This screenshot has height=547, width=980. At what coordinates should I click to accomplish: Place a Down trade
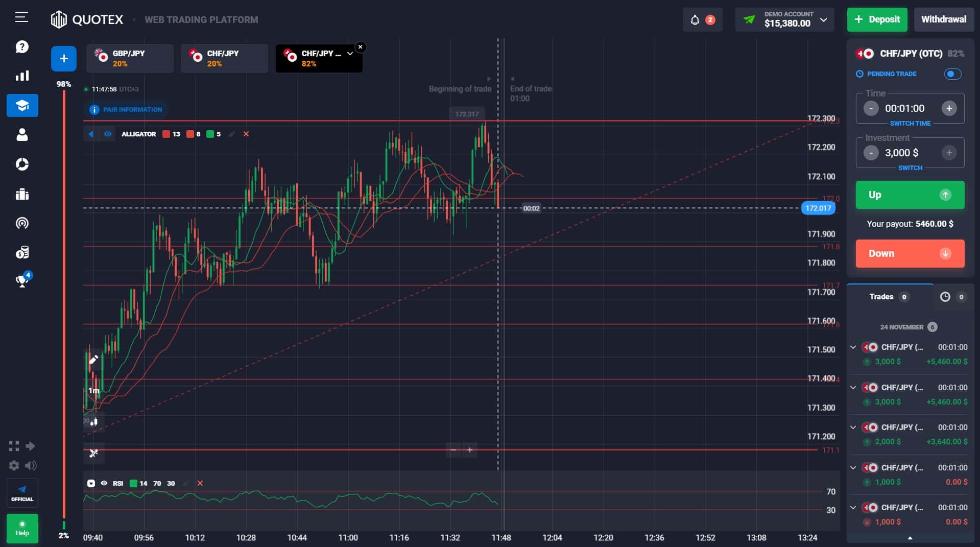(910, 253)
